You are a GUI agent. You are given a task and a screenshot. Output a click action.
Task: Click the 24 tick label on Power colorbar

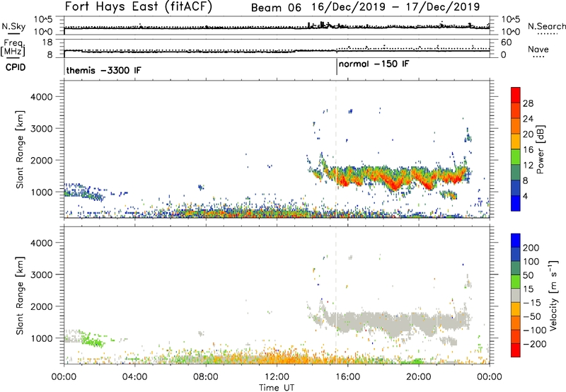[x=528, y=119]
